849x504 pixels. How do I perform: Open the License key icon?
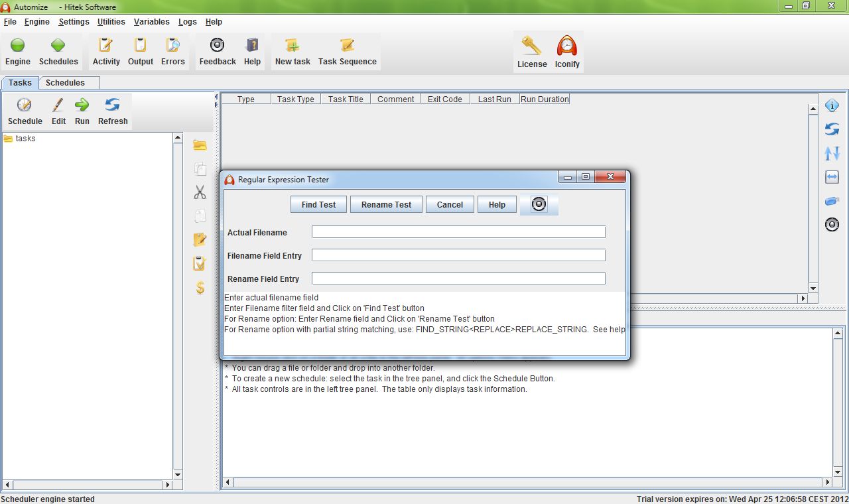click(532, 52)
